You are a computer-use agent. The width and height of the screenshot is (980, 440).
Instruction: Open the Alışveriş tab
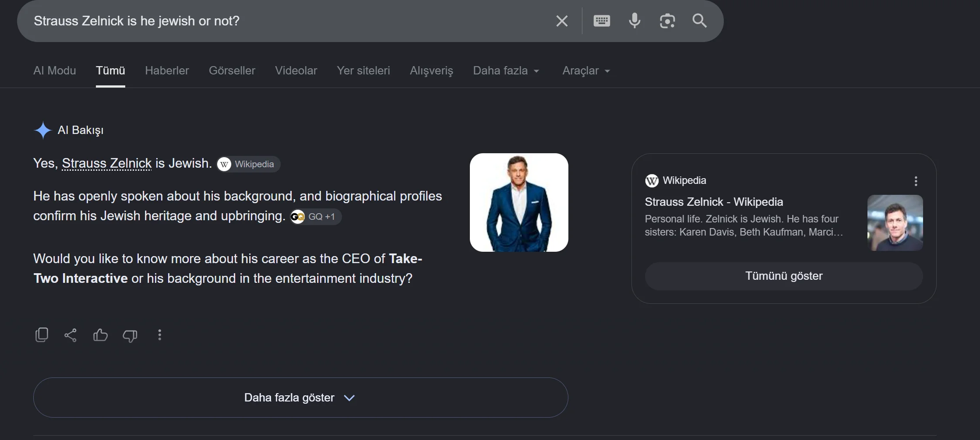click(431, 70)
